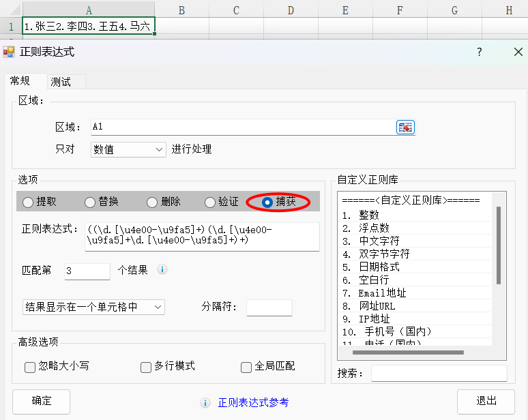
Task: Click the 确定 button
Action: (x=41, y=401)
